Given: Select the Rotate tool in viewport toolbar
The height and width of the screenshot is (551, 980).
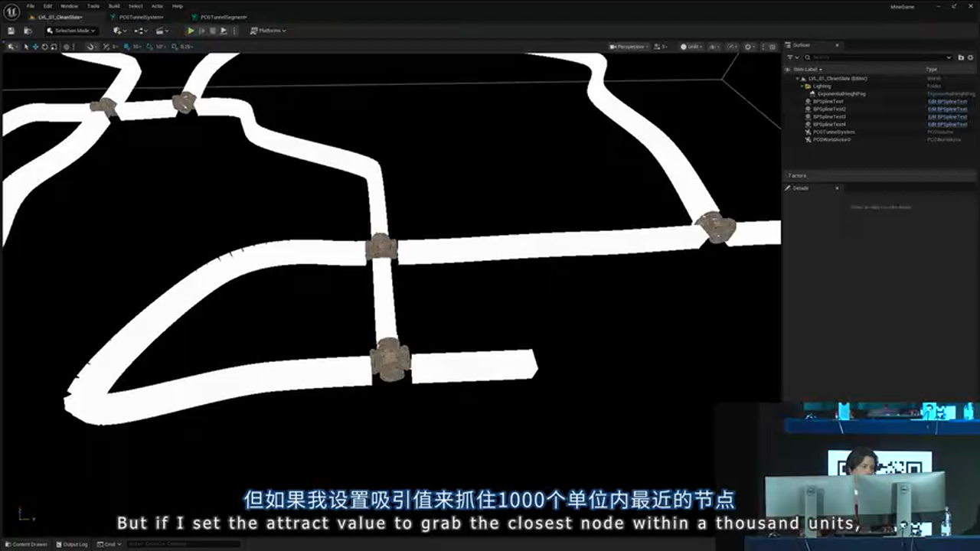Looking at the screenshot, I should click(45, 46).
